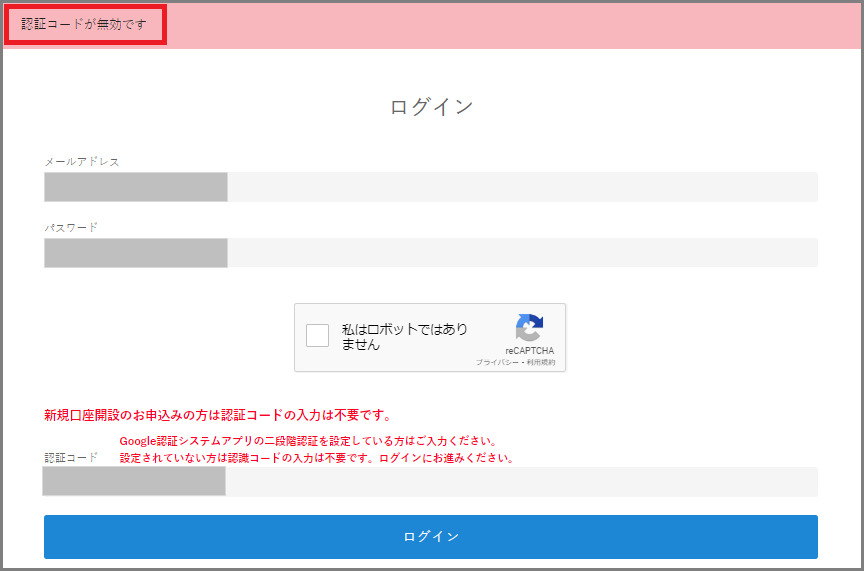Click the blue ログイン button
864x571 pixels.
[x=431, y=537]
